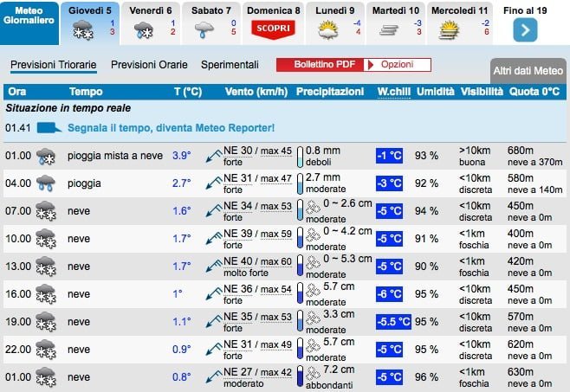Select the Lunedì 9 forecast tab

click(x=334, y=23)
